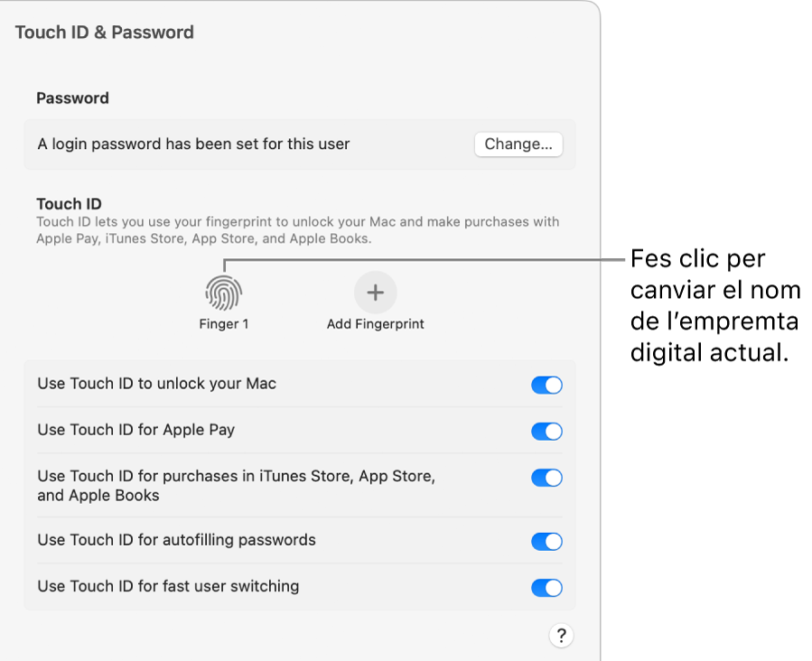Click the Add Fingerprint text label
The width and height of the screenshot is (812, 661).
(375, 322)
